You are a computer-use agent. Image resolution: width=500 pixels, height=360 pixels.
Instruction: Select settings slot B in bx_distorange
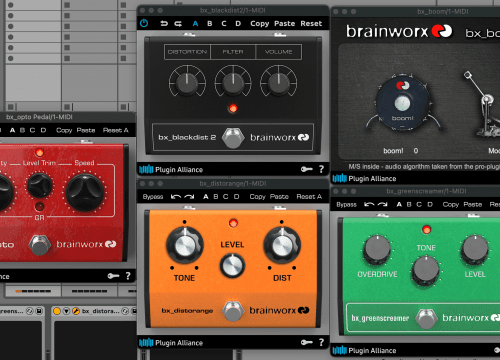[216, 197]
